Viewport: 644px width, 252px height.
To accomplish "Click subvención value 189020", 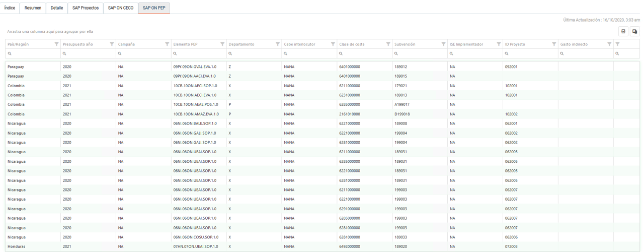I will point(420,246).
